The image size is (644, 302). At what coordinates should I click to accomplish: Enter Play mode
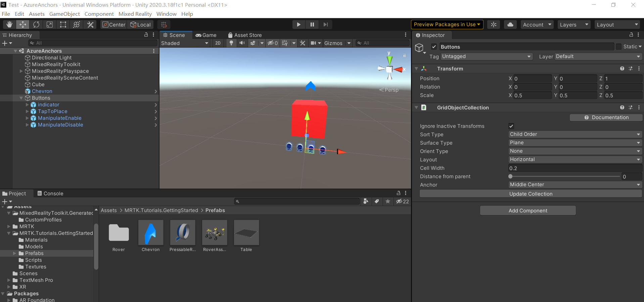click(298, 24)
